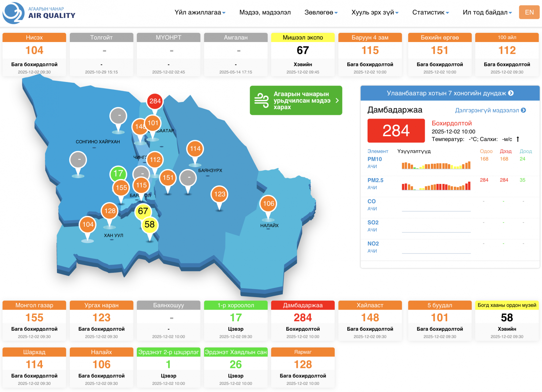Click the arrow icon beside Дэлгэрэнгүй мэдээлэл

point(523,110)
